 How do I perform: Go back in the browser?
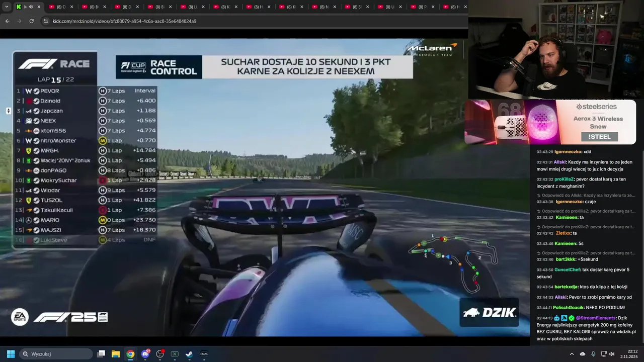click(x=7, y=21)
